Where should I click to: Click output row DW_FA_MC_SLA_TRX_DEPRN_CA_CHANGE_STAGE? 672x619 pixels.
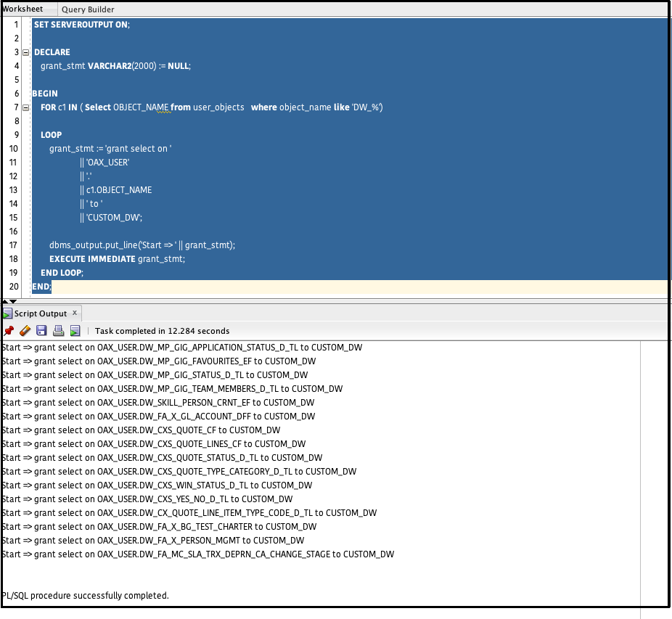point(198,554)
